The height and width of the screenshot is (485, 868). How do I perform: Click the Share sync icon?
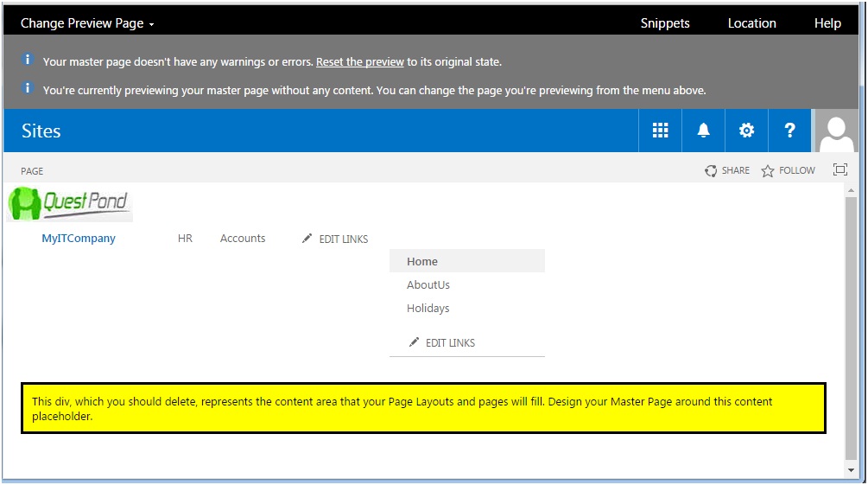[711, 170]
